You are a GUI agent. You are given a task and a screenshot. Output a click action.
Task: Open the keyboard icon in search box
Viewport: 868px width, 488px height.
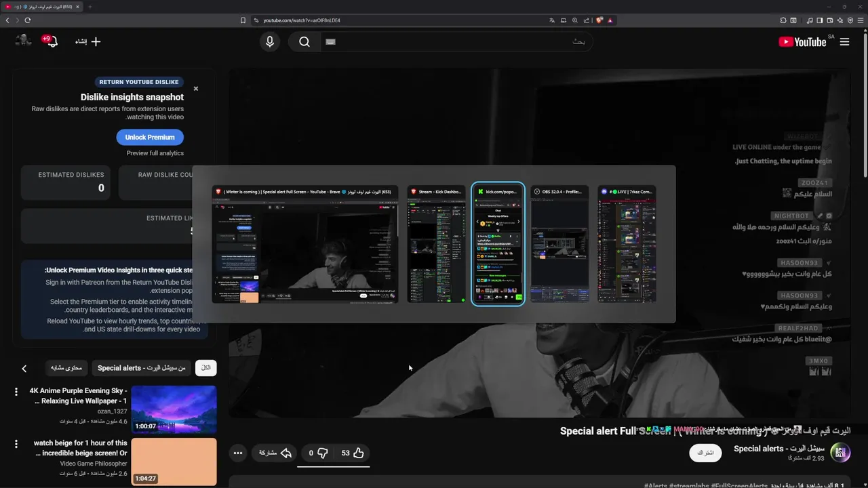pos(330,42)
